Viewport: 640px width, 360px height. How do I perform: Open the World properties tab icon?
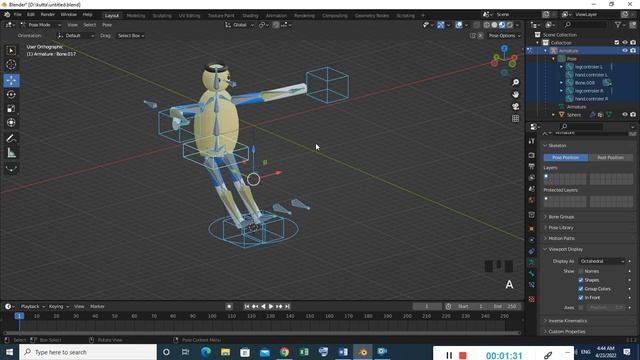(x=531, y=200)
